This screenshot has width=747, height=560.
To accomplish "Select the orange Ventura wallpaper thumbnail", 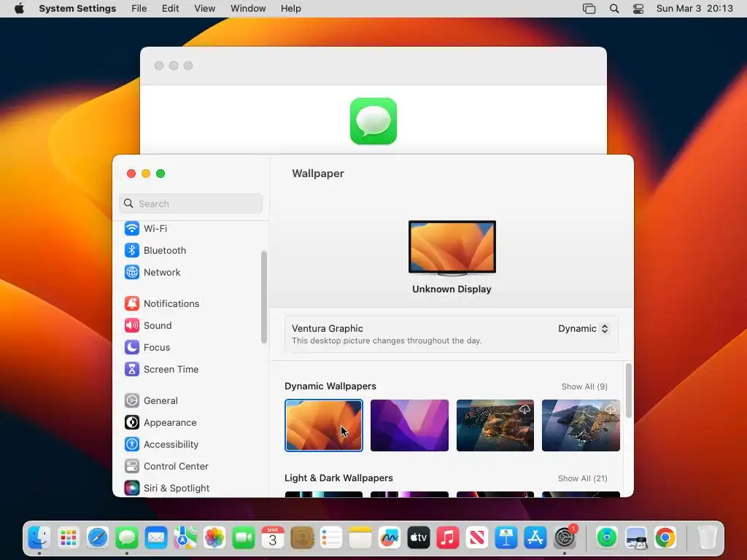I will pyautogui.click(x=323, y=425).
